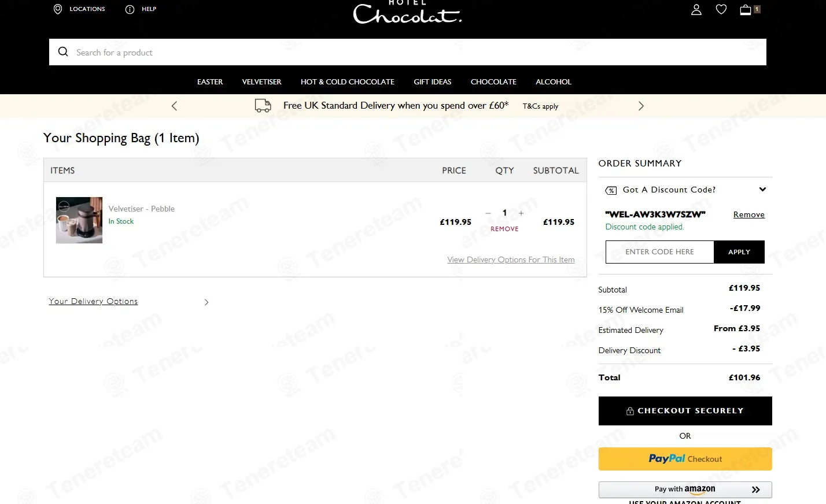Screen dimensions: 826x504
Task: Collapse the Got A Discount Code section
Action: click(x=762, y=190)
